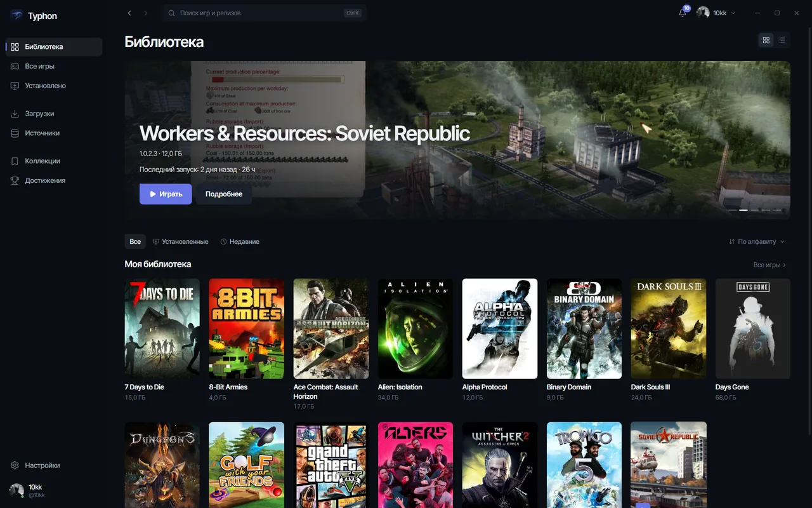Switch to list view
Viewport: 812px width, 508px height.
782,40
